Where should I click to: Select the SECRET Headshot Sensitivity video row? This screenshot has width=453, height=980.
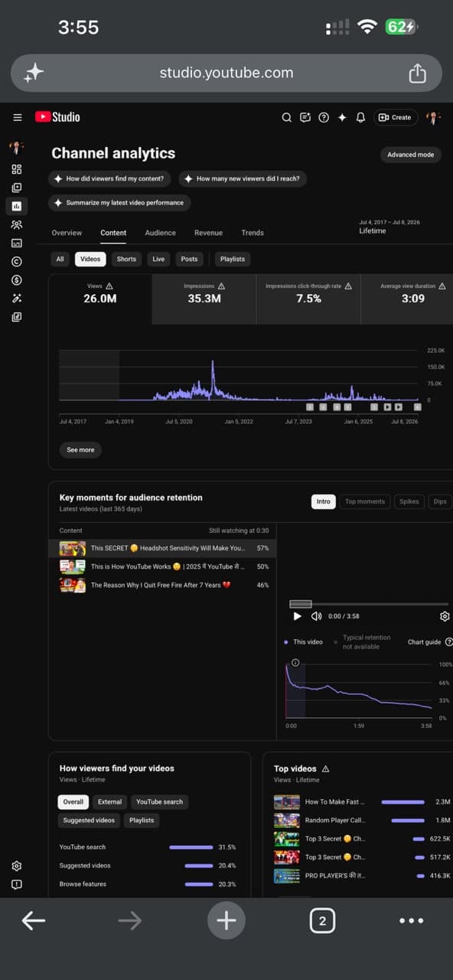(164, 548)
